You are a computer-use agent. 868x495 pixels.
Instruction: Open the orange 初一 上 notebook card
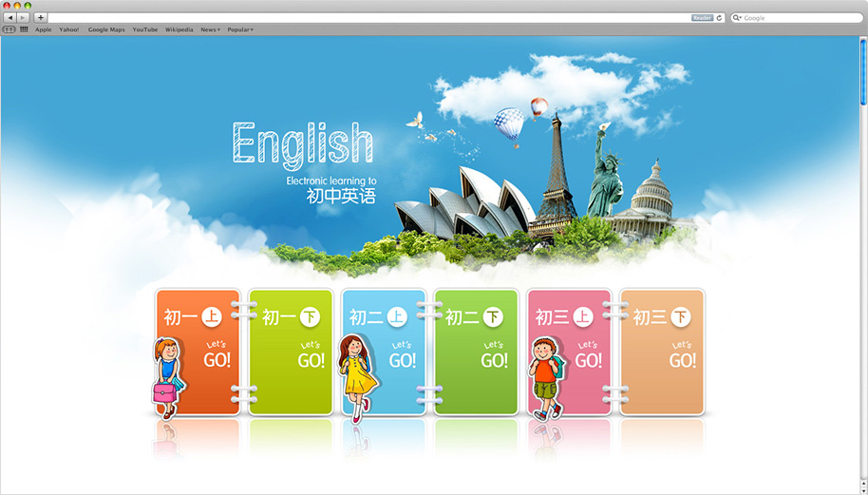(x=199, y=352)
